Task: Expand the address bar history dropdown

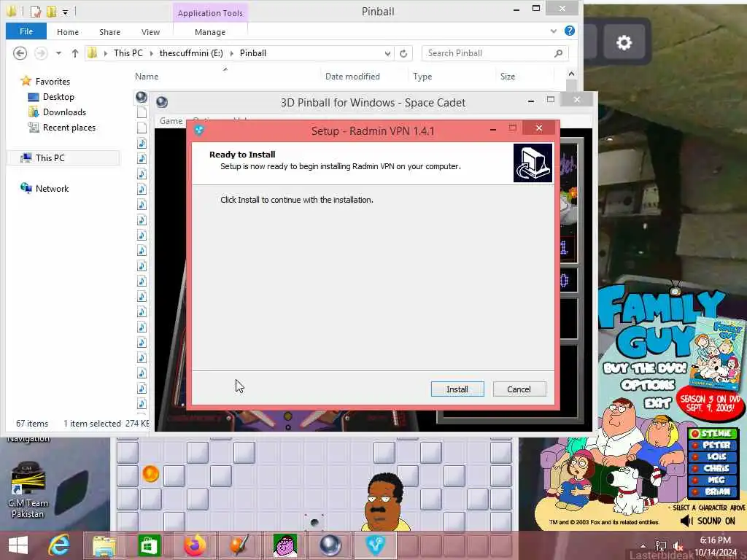Action: [387, 53]
